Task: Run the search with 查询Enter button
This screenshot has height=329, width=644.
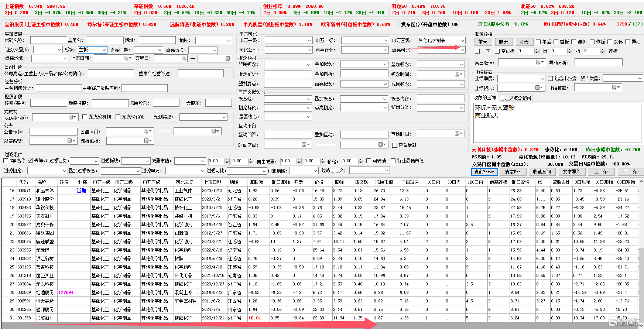Action: (484, 172)
